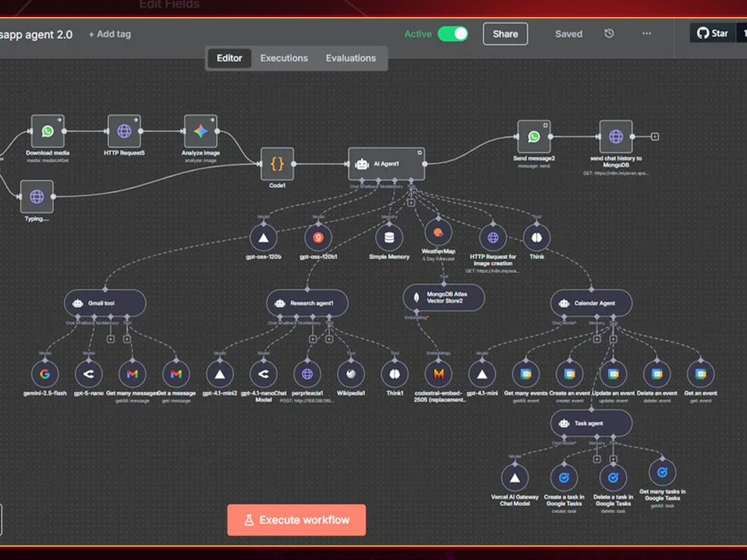Switch to the Executions tab

tap(284, 58)
